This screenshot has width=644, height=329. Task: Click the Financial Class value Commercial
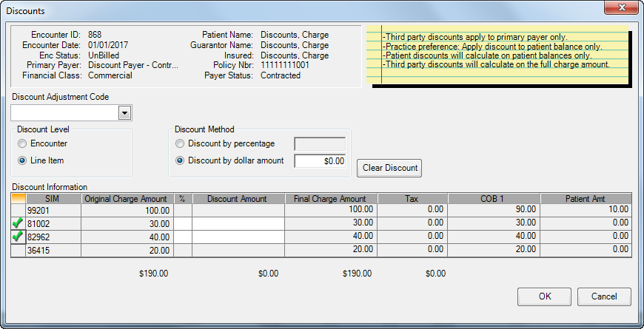[110, 75]
